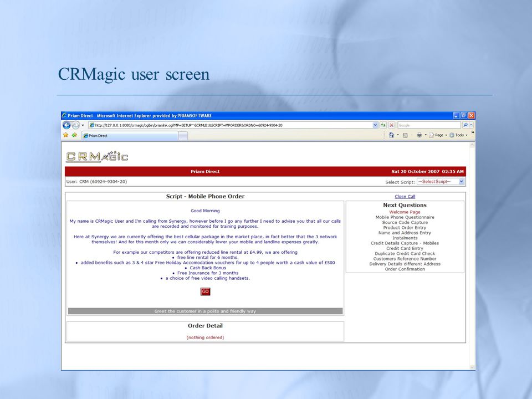Open search provider options dropdown arrow
The image size is (532, 399).
point(471,125)
